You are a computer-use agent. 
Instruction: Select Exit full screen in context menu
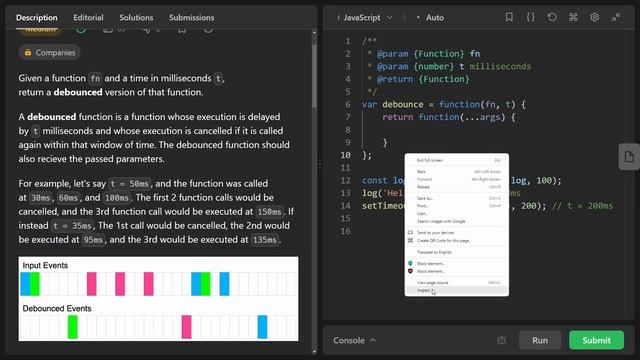point(456,160)
